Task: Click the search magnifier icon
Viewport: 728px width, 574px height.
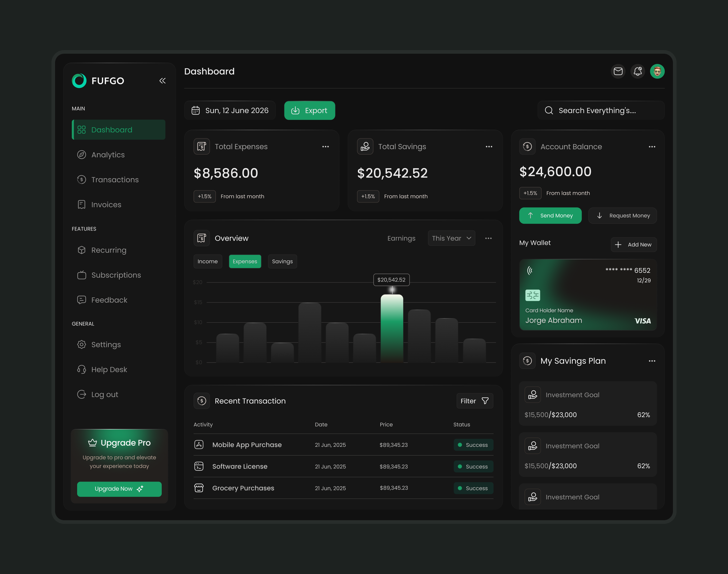Action: [x=549, y=111]
